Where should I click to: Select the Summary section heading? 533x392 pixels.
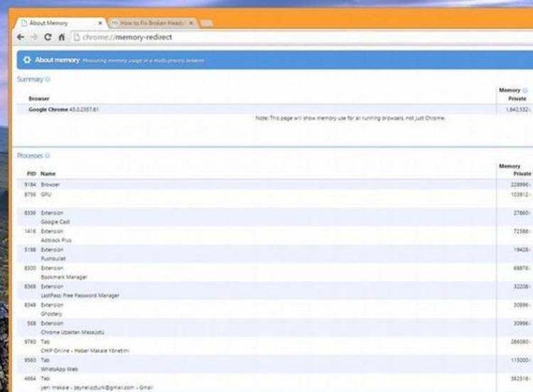tap(31, 79)
